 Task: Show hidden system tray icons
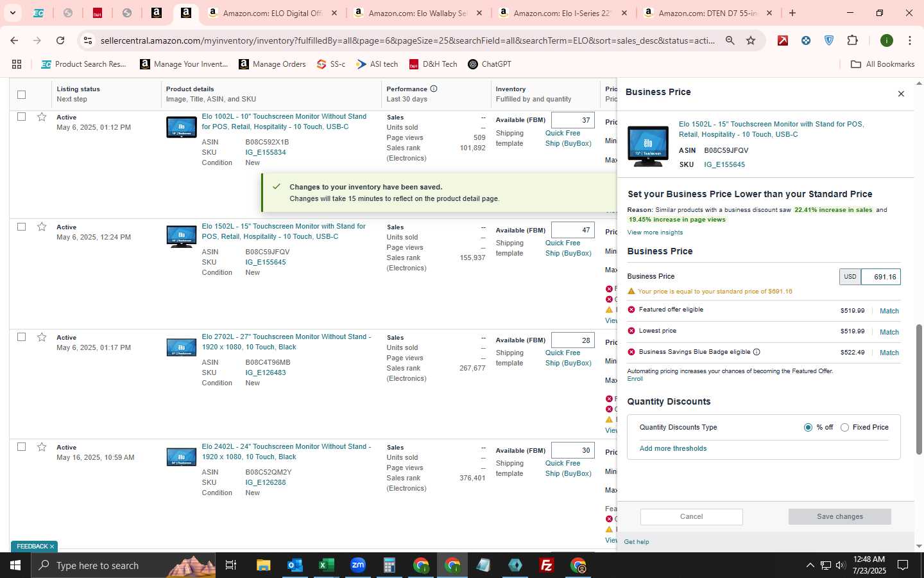(810, 565)
